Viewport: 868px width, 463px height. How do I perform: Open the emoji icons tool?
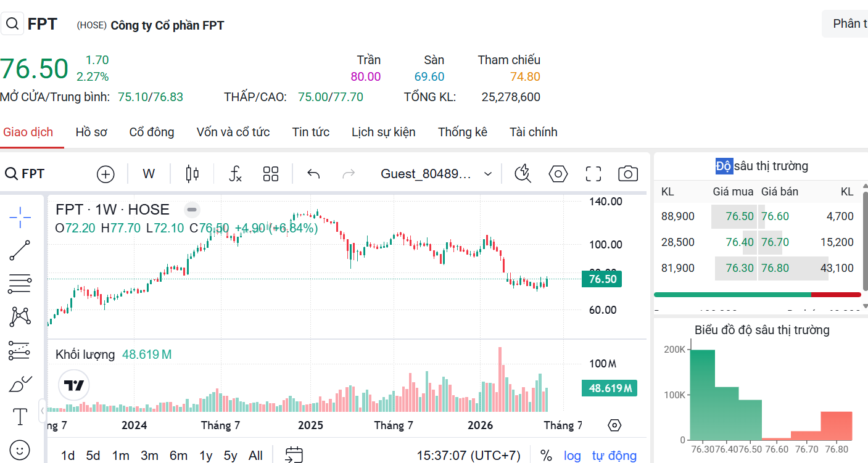click(20, 449)
